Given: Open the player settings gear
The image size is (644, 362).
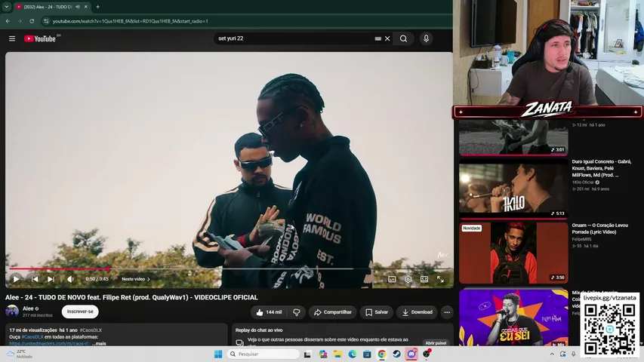Looking at the screenshot, I should (x=408, y=279).
